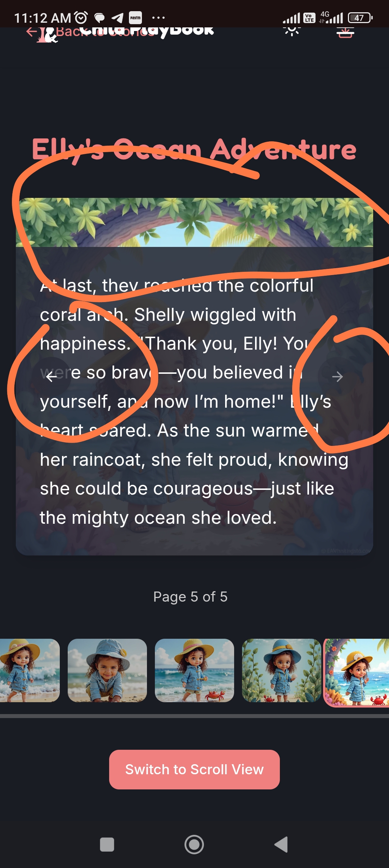Select thumbnail with girl among green vines
This screenshot has width=389, height=868.
(282, 670)
